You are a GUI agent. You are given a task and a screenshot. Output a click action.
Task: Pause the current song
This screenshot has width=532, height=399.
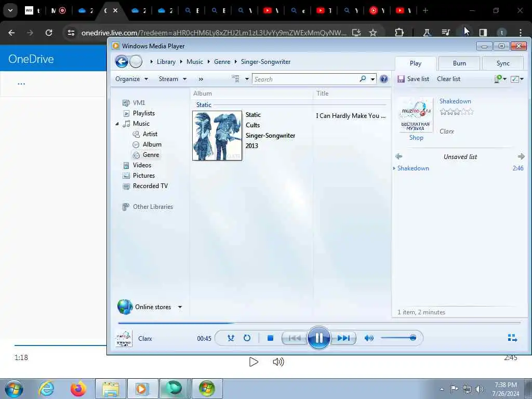click(x=318, y=338)
